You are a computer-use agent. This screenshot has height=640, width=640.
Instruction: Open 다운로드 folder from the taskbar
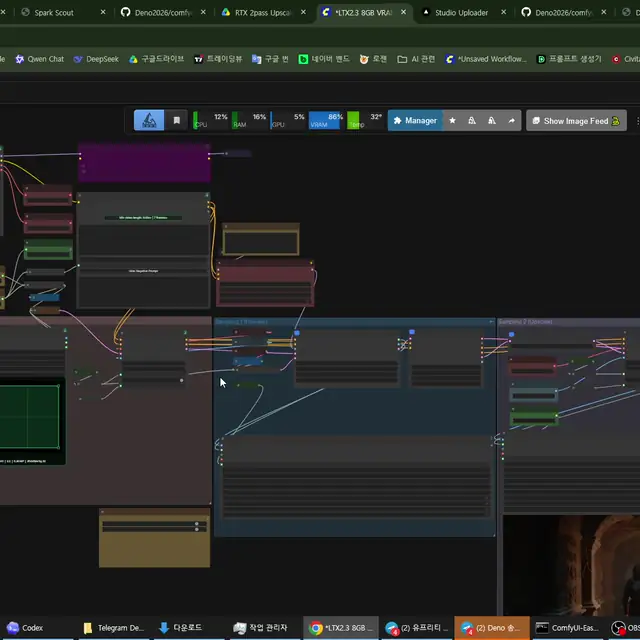[181, 628]
